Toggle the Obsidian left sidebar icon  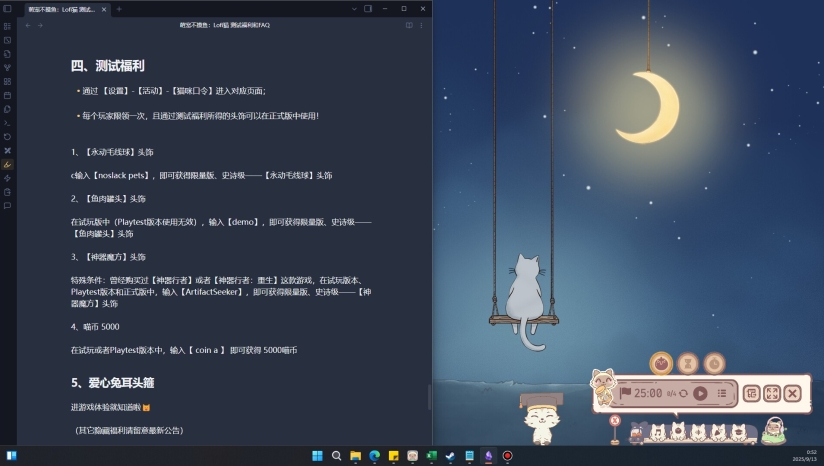click(7, 8)
